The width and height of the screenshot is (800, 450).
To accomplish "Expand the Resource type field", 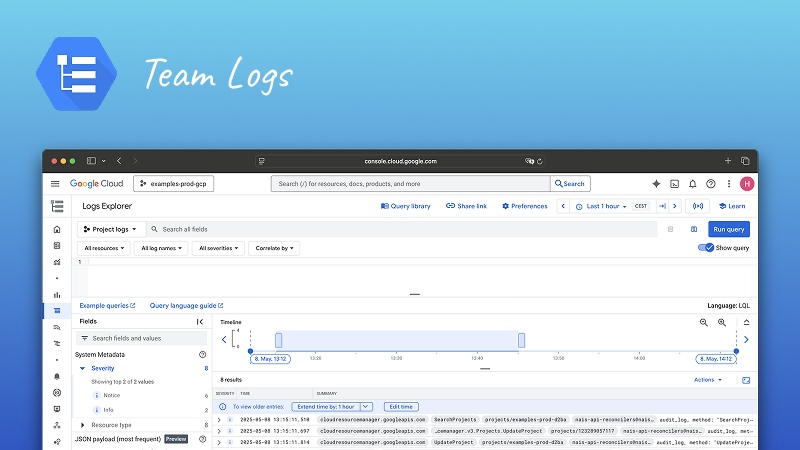I will [x=83, y=425].
